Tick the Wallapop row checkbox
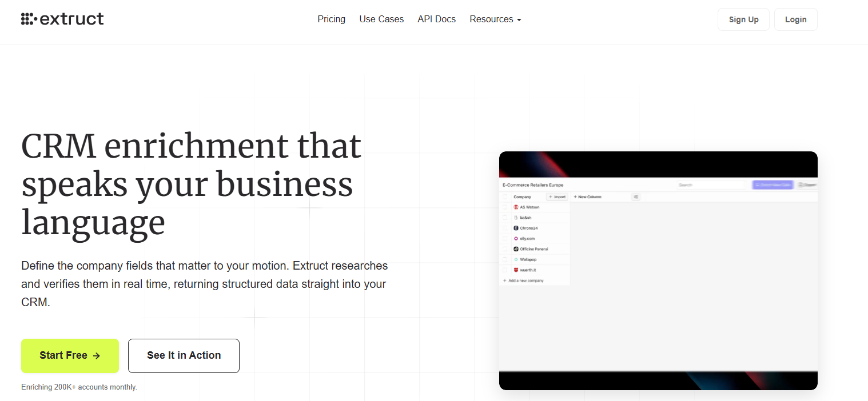This screenshot has height=401, width=868. click(x=505, y=259)
